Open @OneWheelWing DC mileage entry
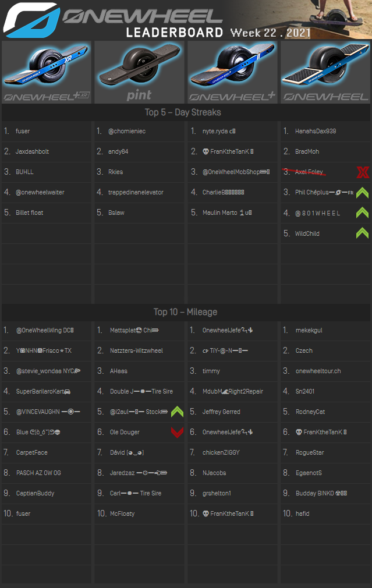This screenshot has width=372, height=588. tap(45, 331)
